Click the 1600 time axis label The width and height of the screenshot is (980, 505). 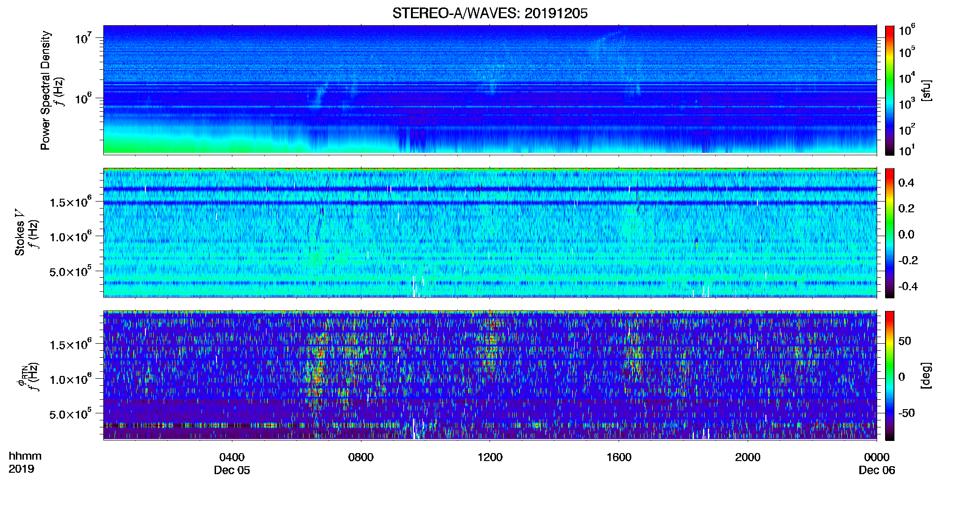619,457
